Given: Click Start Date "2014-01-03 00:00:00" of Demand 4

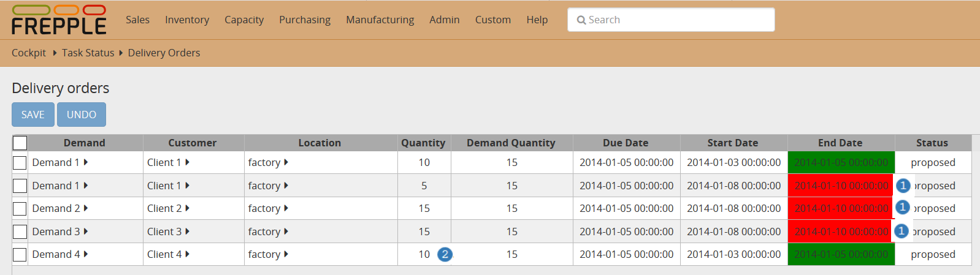Looking at the screenshot, I should tap(734, 254).
